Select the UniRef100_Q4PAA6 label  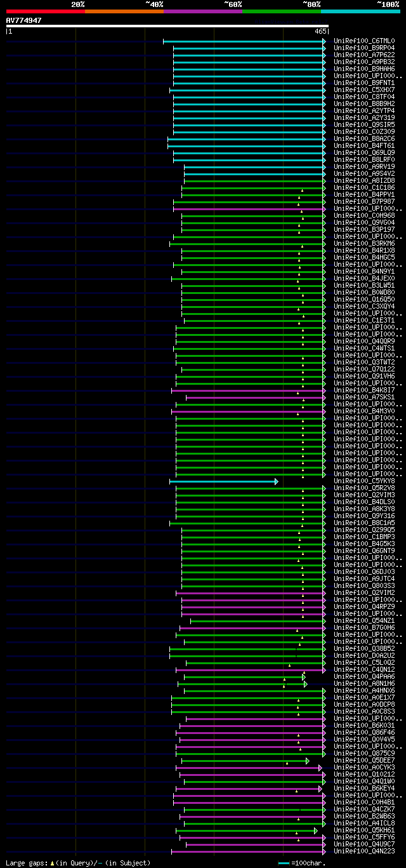click(364, 677)
